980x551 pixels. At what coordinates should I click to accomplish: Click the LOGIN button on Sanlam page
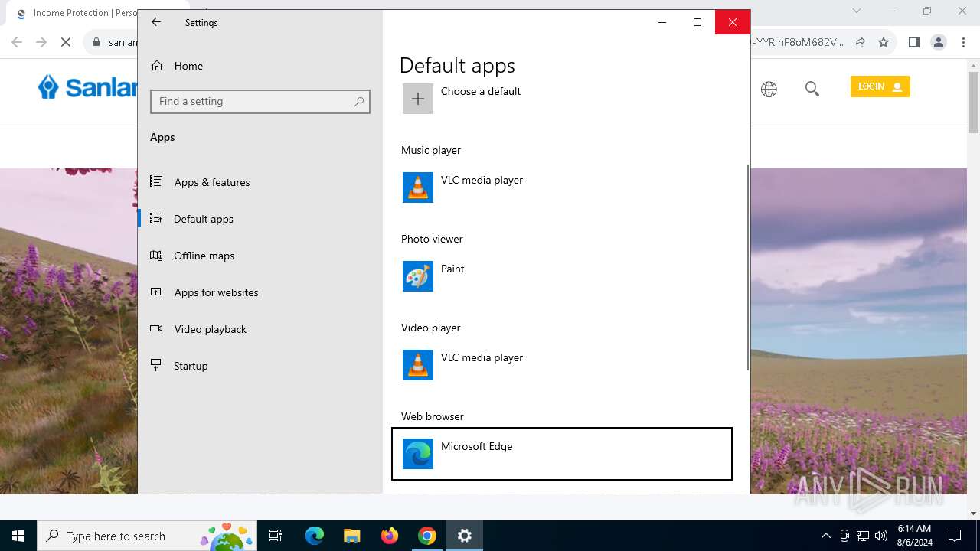tap(880, 86)
